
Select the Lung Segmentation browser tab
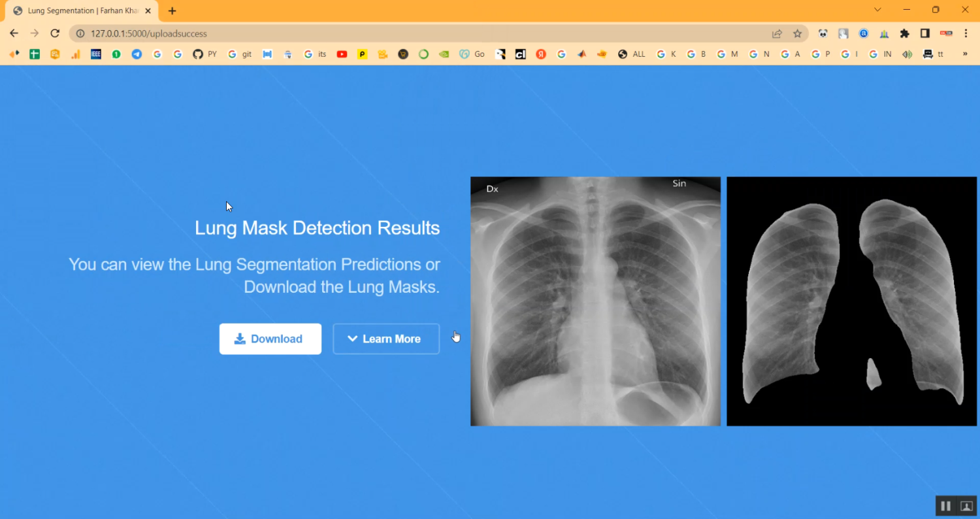(78, 10)
